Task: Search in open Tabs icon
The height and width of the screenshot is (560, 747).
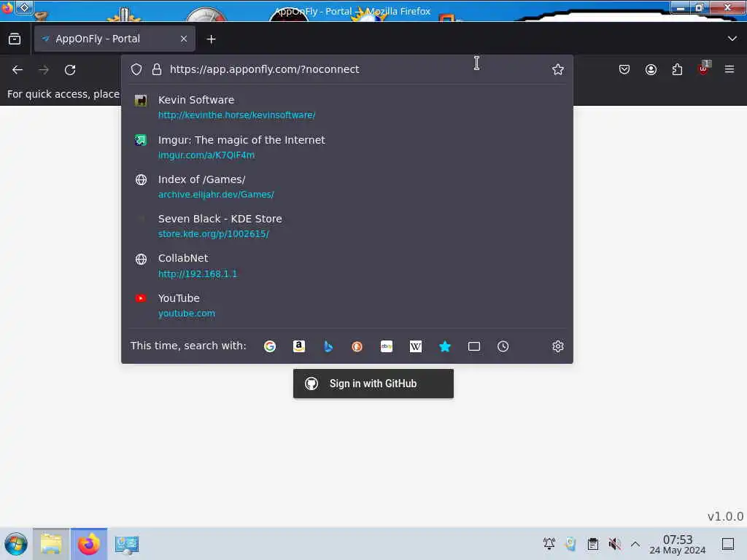Action: click(474, 346)
